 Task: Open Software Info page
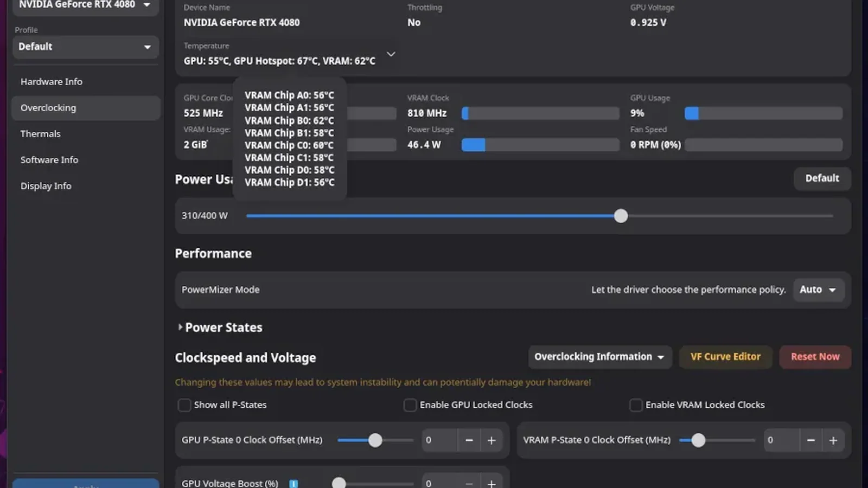click(x=86, y=159)
